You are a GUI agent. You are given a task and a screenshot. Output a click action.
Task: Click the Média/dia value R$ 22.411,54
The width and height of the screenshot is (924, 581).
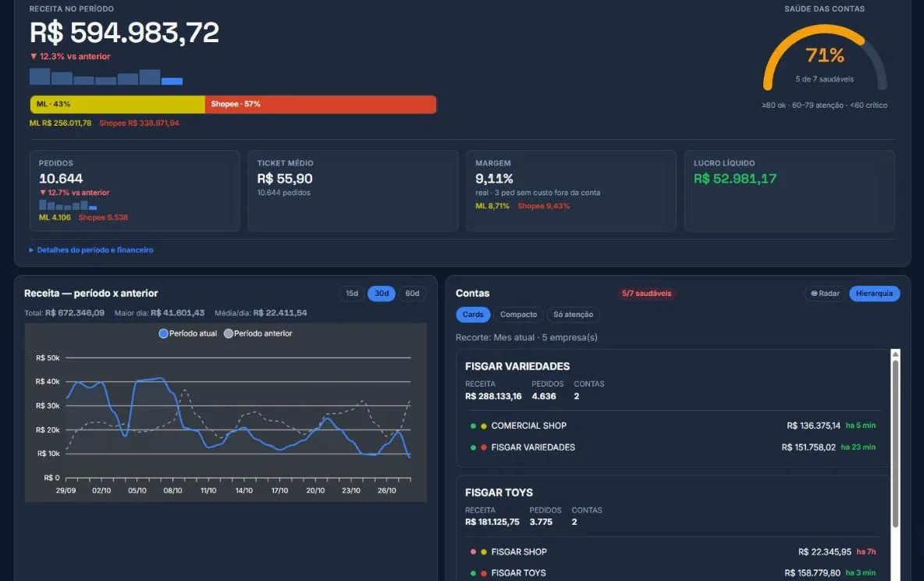tap(280, 312)
